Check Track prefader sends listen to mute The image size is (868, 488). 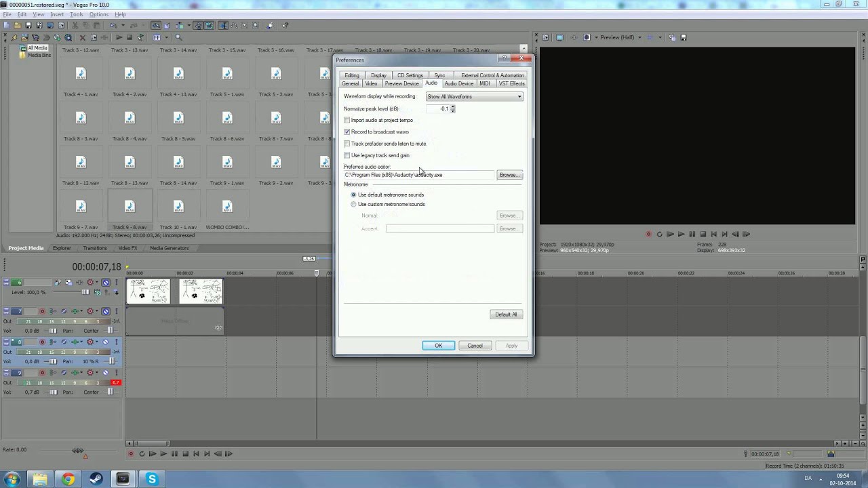click(x=347, y=144)
